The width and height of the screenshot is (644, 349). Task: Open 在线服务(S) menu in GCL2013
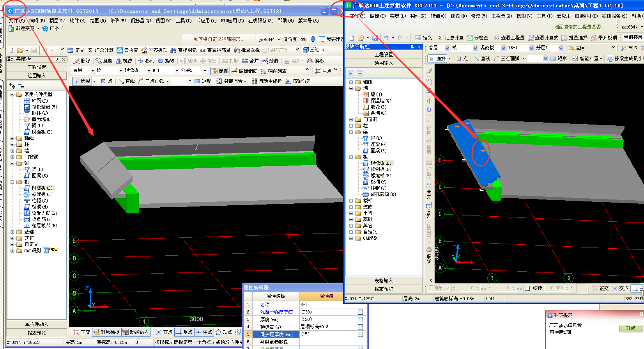[614, 16]
